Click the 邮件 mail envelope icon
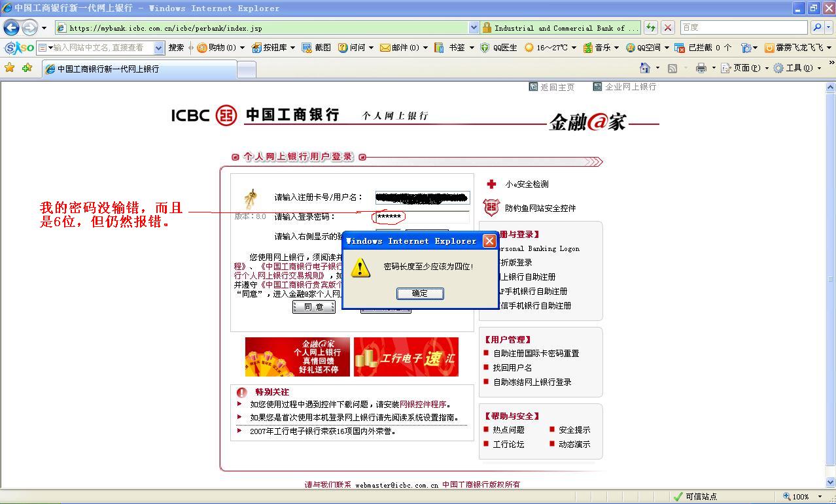Viewport: 836px width, 504px height. (x=385, y=48)
